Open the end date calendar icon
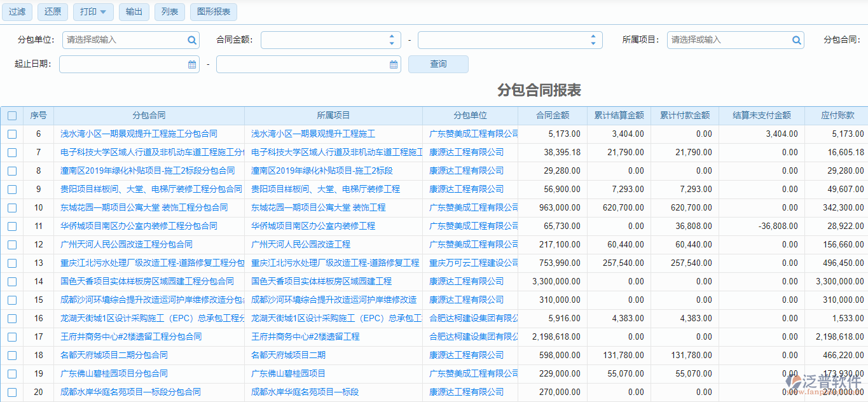Screen dimensions: 868x402 pos(393,64)
